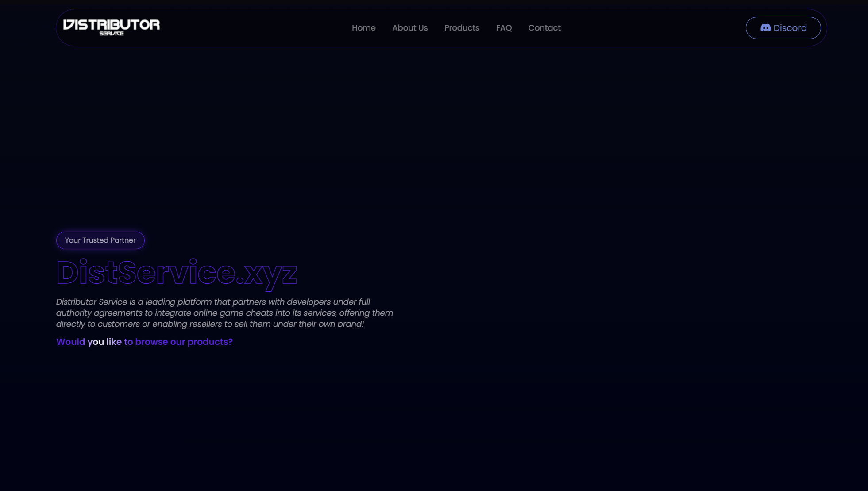This screenshot has width=868, height=491.
Task: Click the Distributor Service description paragraph
Action: pyautogui.click(x=224, y=313)
